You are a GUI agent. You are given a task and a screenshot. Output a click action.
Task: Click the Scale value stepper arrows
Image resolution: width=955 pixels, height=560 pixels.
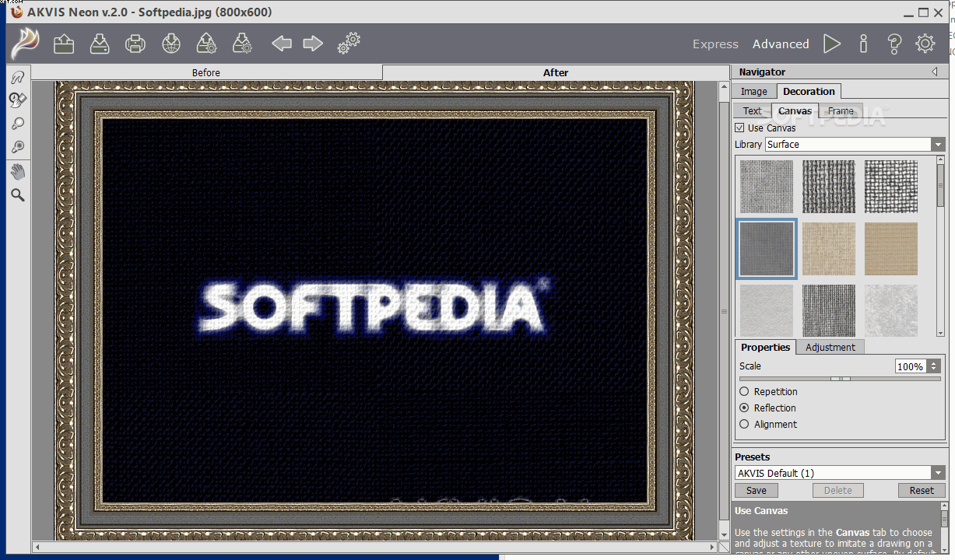[x=934, y=366]
